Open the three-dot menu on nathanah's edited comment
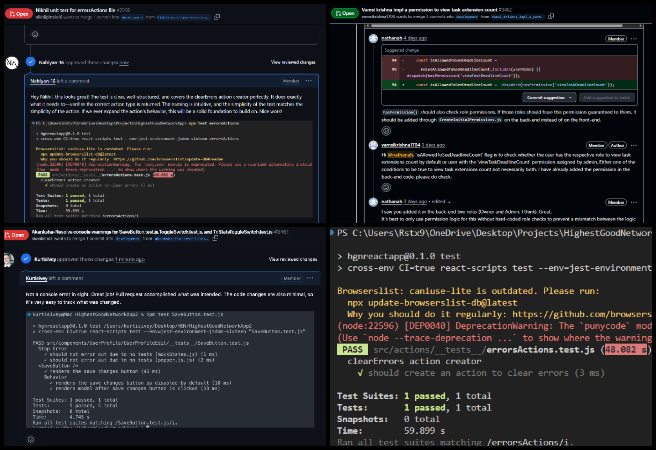Image resolution: width=656 pixels, height=450 pixels. (633, 202)
